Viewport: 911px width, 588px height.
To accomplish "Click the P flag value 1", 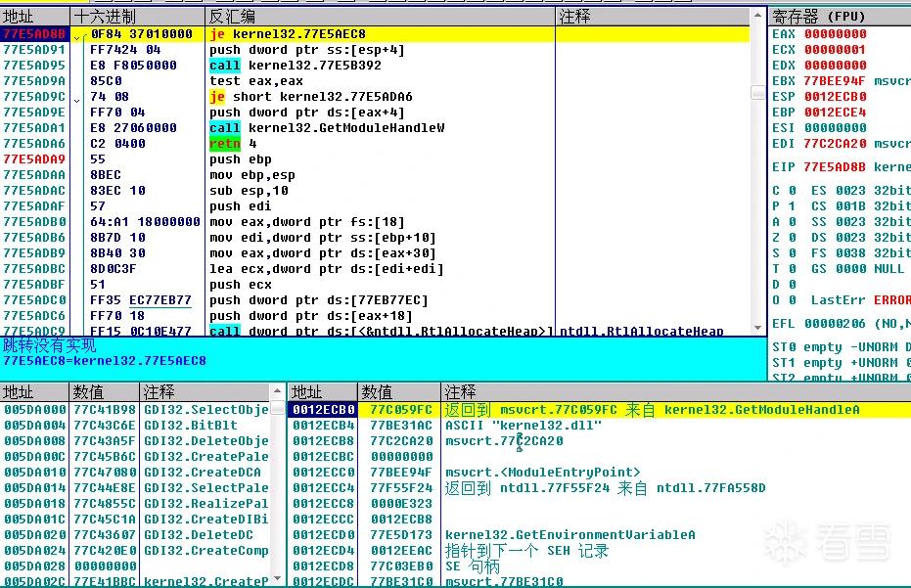I will (x=792, y=206).
